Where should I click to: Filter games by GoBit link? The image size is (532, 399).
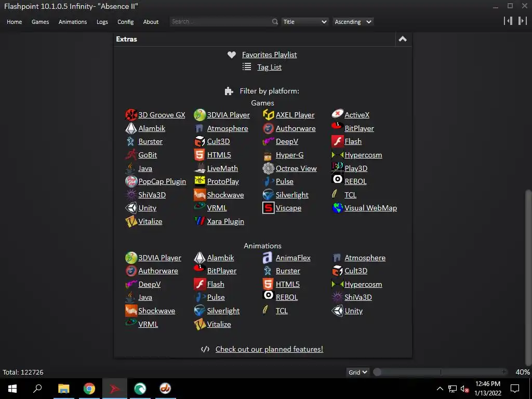click(x=148, y=155)
